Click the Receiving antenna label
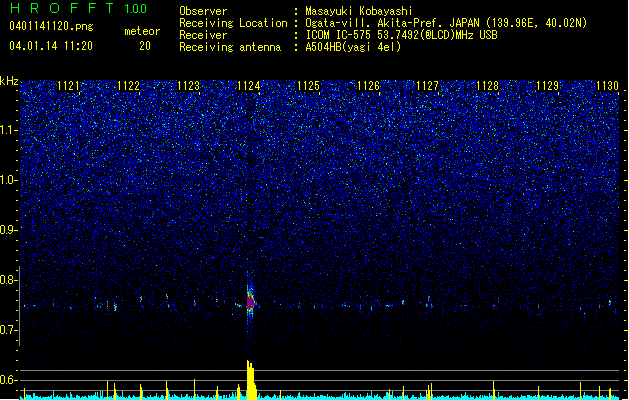 coord(230,47)
